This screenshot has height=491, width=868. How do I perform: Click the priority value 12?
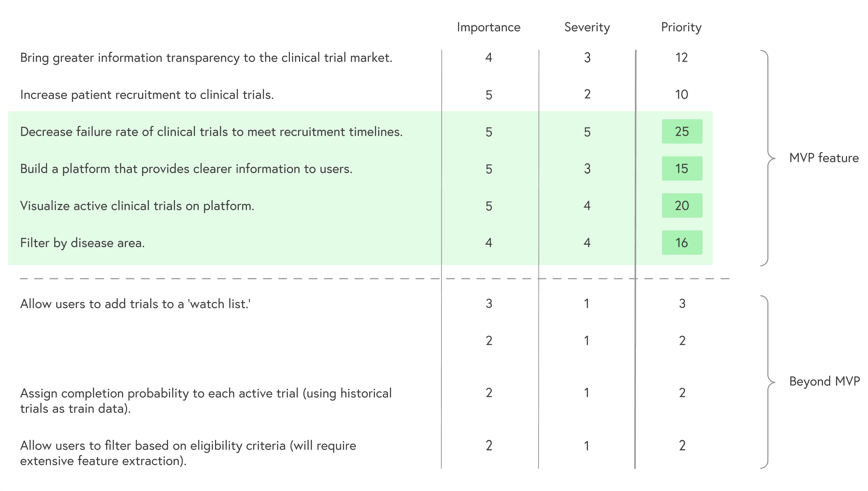point(682,58)
